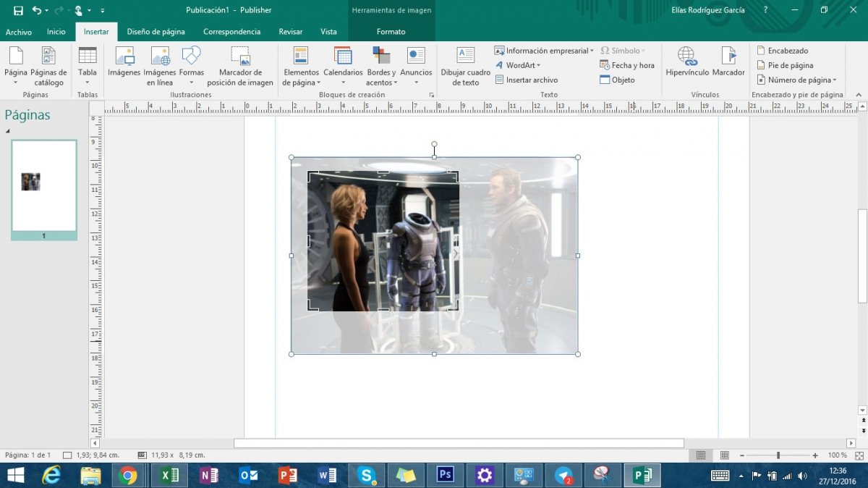Click the Save icon in quick access toolbar
The height and width of the screenshot is (488, 868).
[18, 10]
